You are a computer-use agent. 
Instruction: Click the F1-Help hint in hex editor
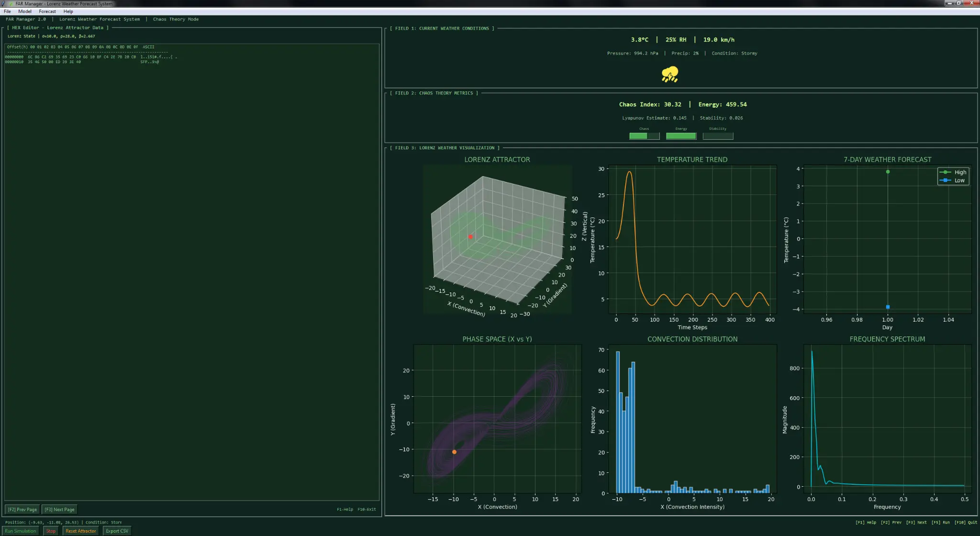[x=345, y=509]
